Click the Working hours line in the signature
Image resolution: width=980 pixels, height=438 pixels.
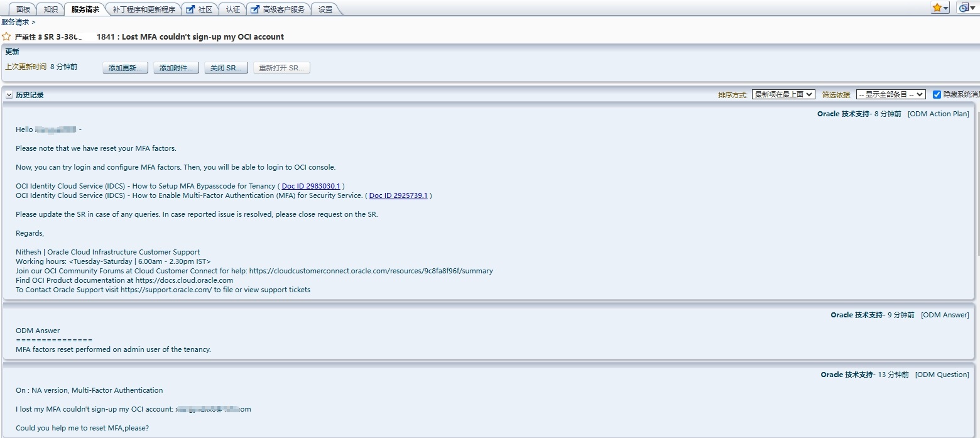113,261
